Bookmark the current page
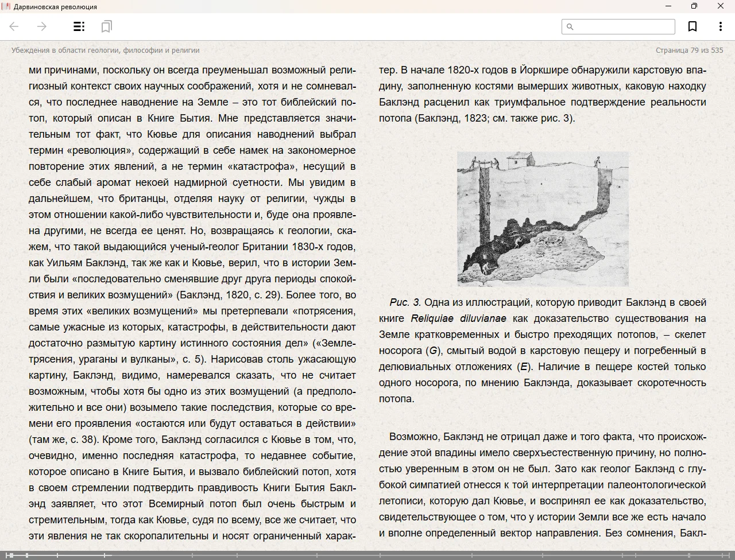 pyautogui.click(x=693, y=26)
